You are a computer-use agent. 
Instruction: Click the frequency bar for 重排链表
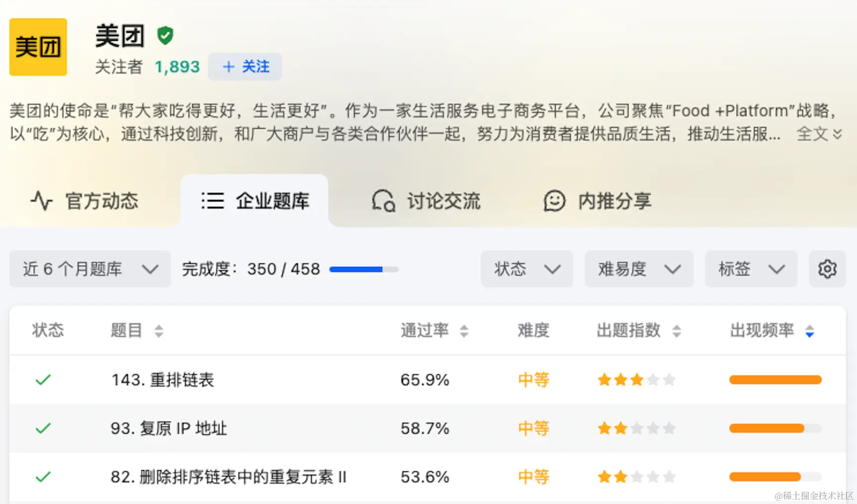(x=775, y=380)
